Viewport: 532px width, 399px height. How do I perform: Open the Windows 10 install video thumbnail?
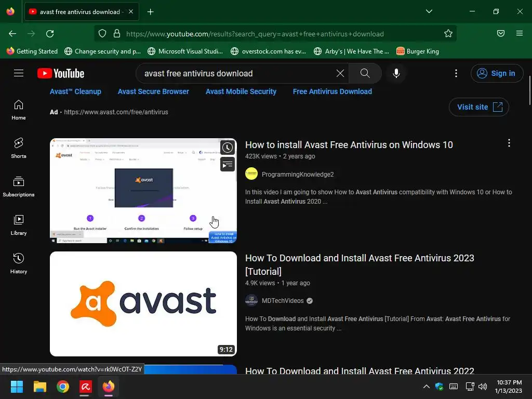coord(143,190)
